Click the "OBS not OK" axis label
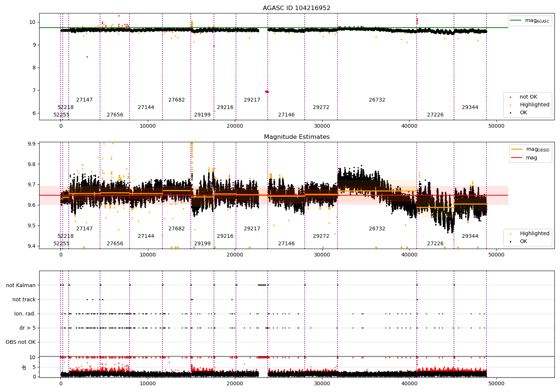 (21, 342)
